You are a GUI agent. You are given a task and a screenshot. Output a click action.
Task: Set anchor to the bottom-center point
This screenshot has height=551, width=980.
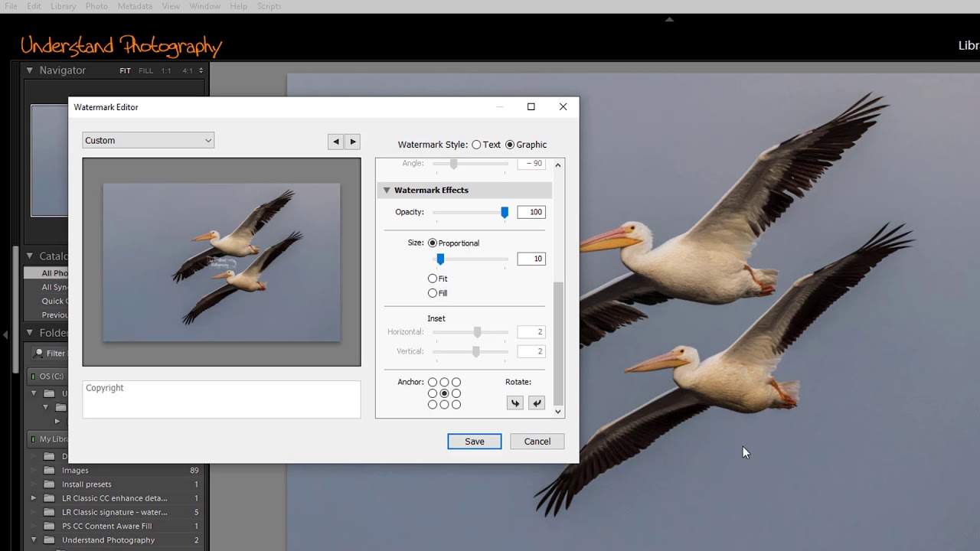coord(444,405)
